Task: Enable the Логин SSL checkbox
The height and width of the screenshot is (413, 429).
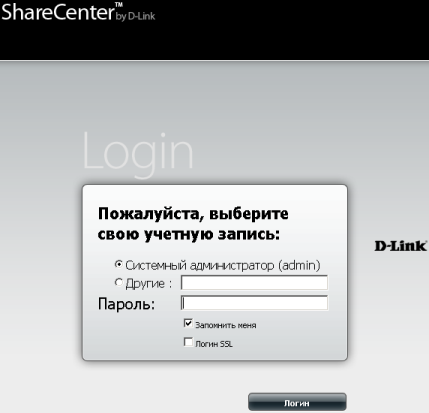Action: 188,342
